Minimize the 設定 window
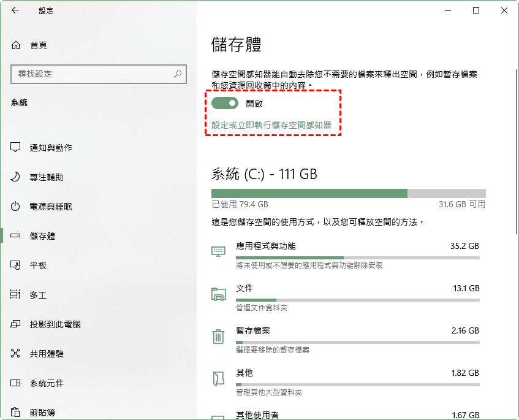 [x=448, y=10]
